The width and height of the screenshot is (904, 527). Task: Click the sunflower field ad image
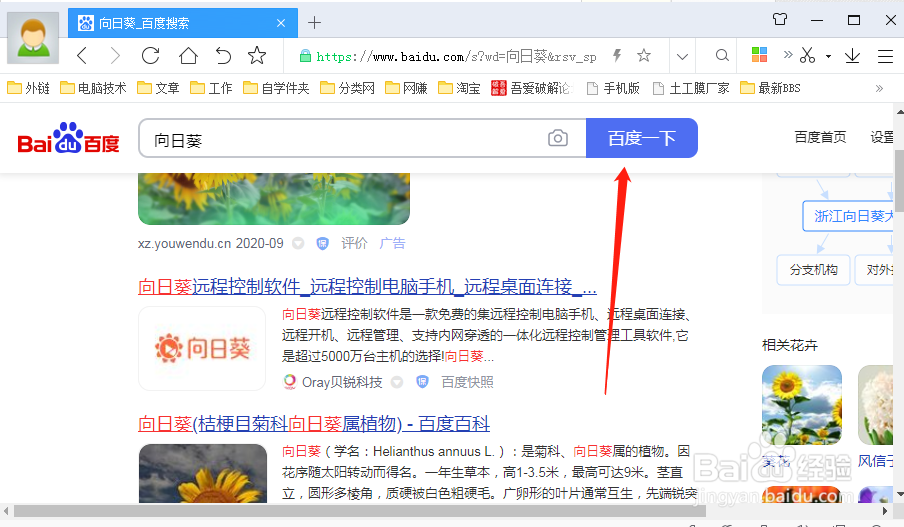coord(274,199)
